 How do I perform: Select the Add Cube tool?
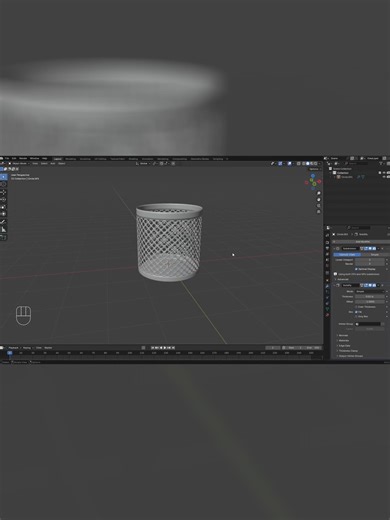coord(3,237)
